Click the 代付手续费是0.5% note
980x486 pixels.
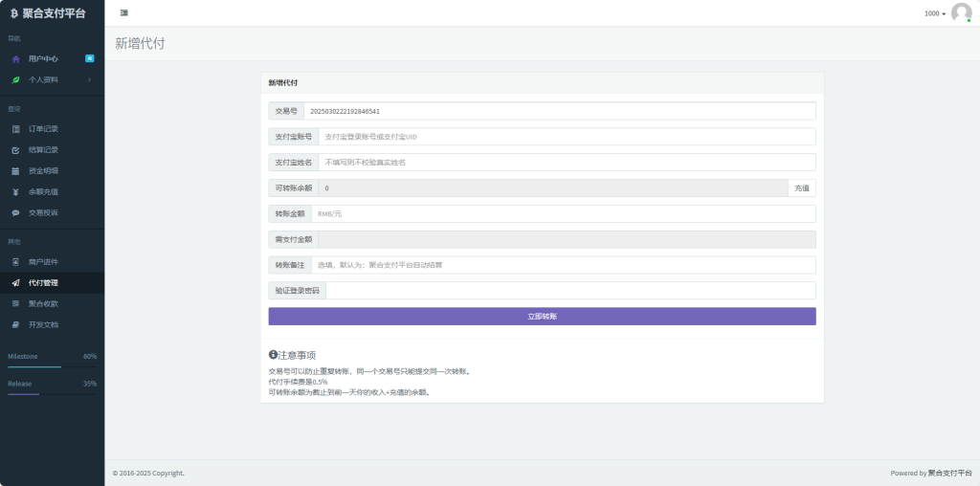click(299, 382)
